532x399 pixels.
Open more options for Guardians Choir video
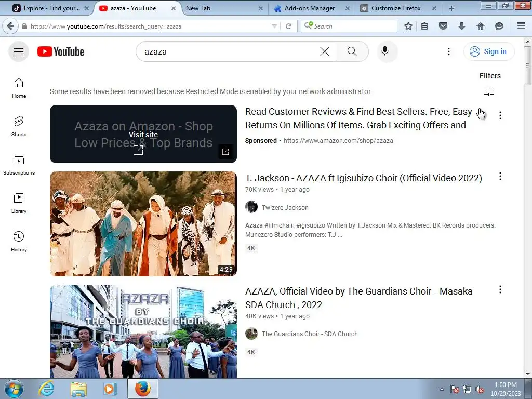coord(500,289)
